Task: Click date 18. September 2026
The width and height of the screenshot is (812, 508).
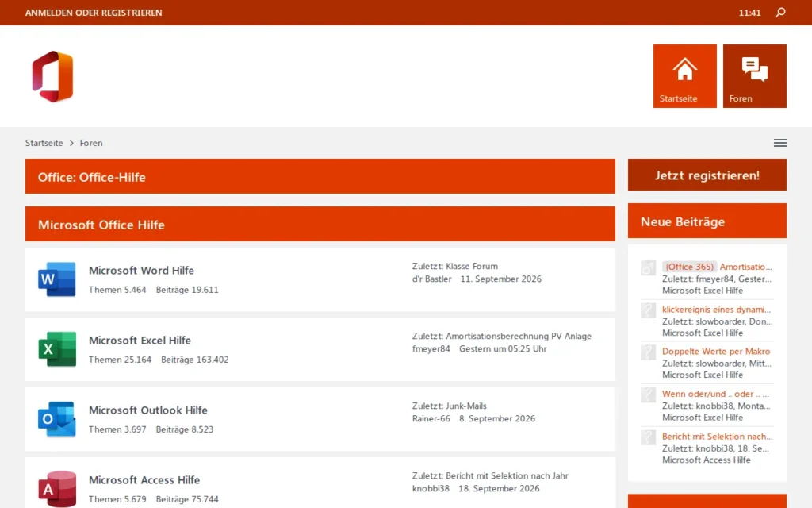Action: pos(499,488)
